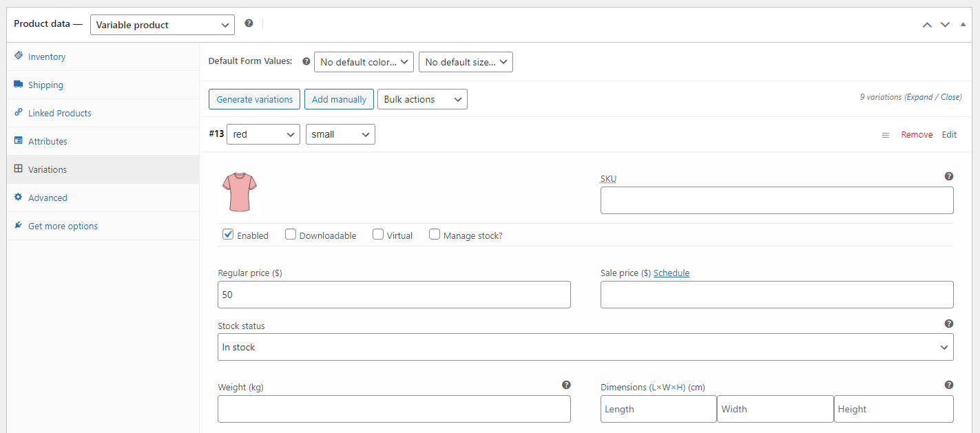Click the Shipping truck icon

(x=19, y=84)
